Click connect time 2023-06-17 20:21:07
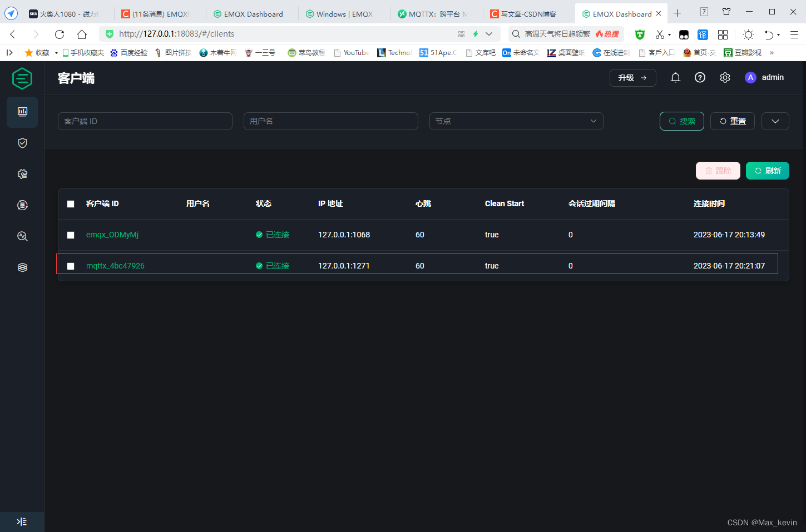 pos(729,266)
